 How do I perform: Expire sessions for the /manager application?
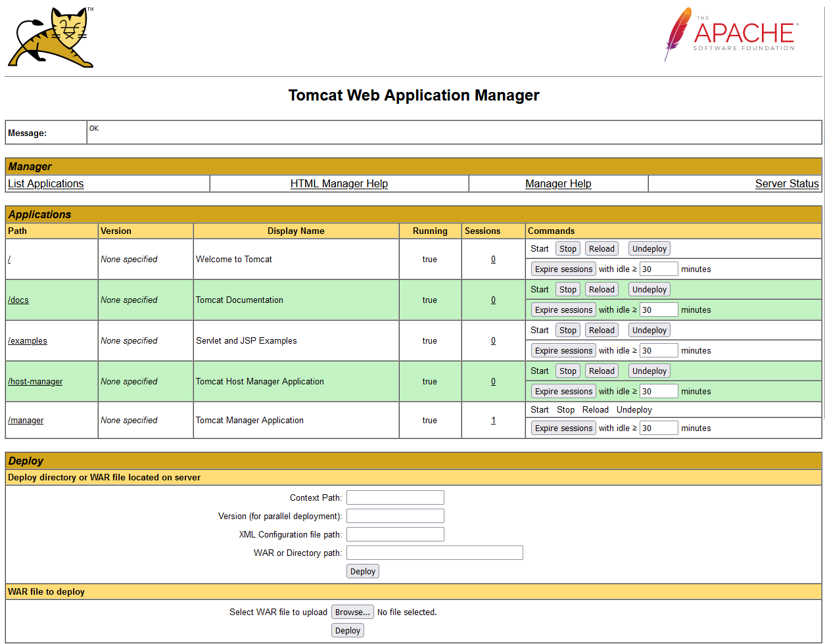tap(563, 428)
